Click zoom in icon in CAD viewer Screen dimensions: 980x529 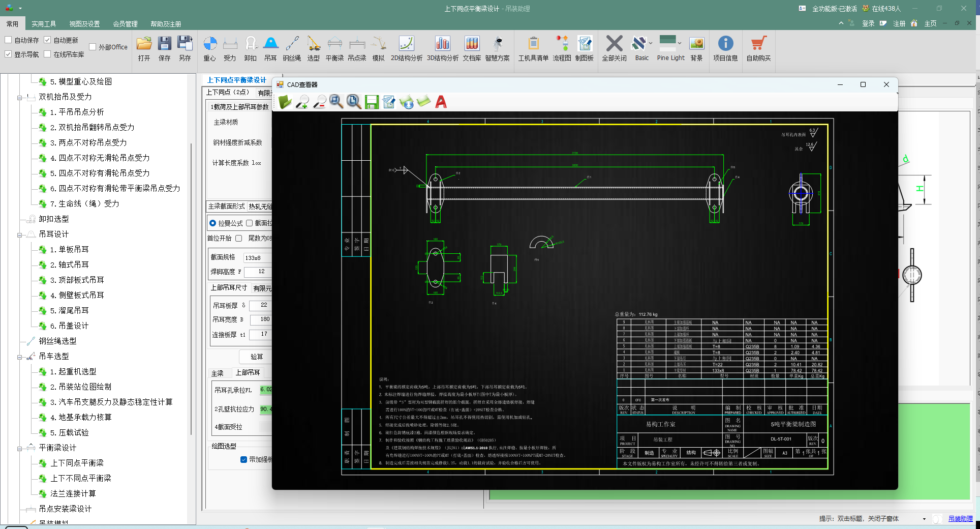pyautogui.click(x=302, y=102)
